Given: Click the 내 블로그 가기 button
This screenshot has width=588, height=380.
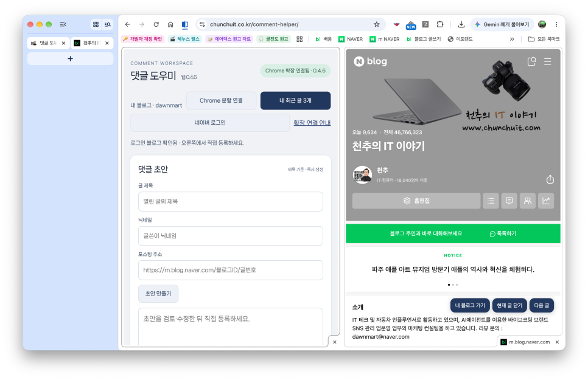Looking at the screenshot, I should (470, 305).
